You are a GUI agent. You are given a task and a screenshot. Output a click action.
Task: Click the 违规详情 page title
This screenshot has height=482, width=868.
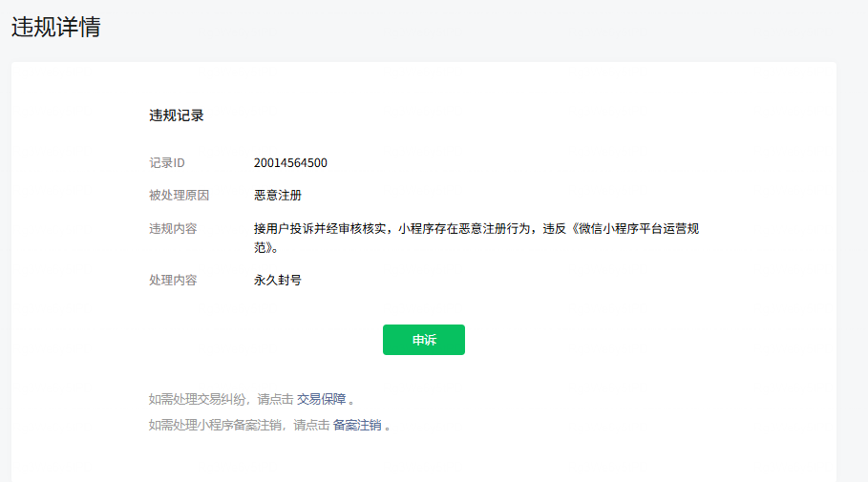[x=56, y=27]
